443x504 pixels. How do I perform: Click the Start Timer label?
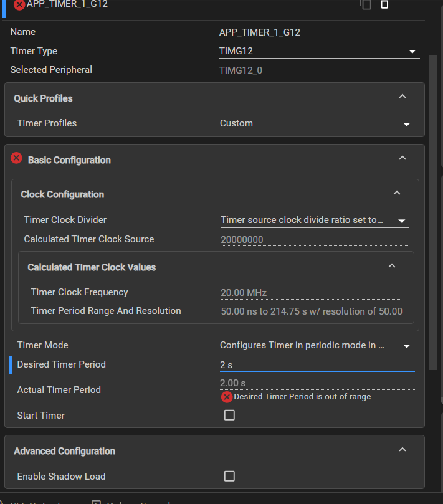click(41, 416)
